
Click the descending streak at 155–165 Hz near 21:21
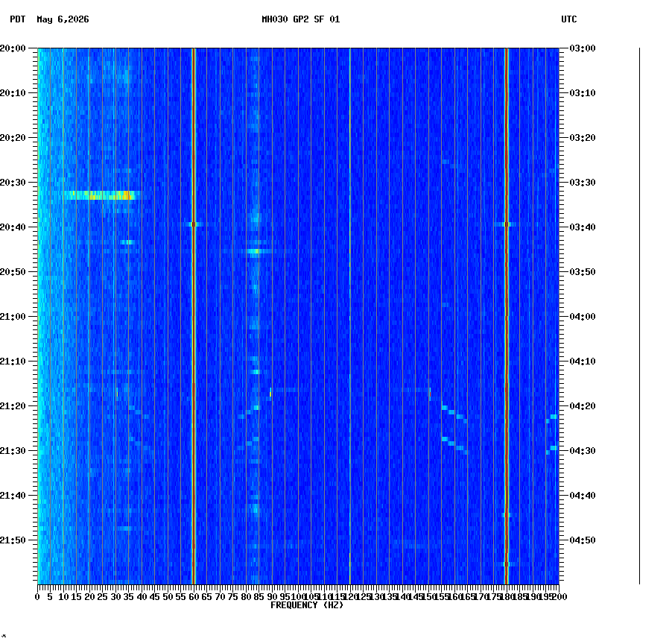coord(454,414)
